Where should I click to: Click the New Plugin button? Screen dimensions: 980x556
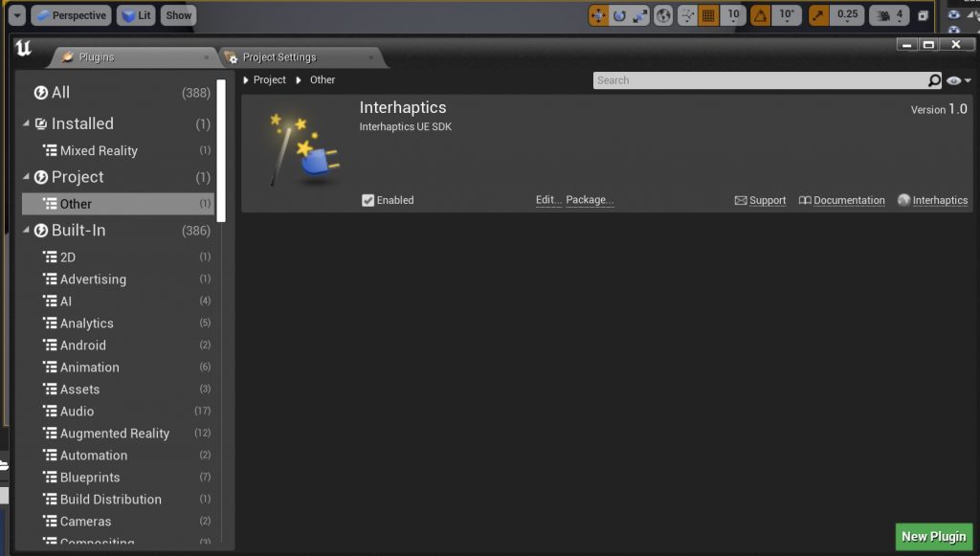[x=934, y=537]
